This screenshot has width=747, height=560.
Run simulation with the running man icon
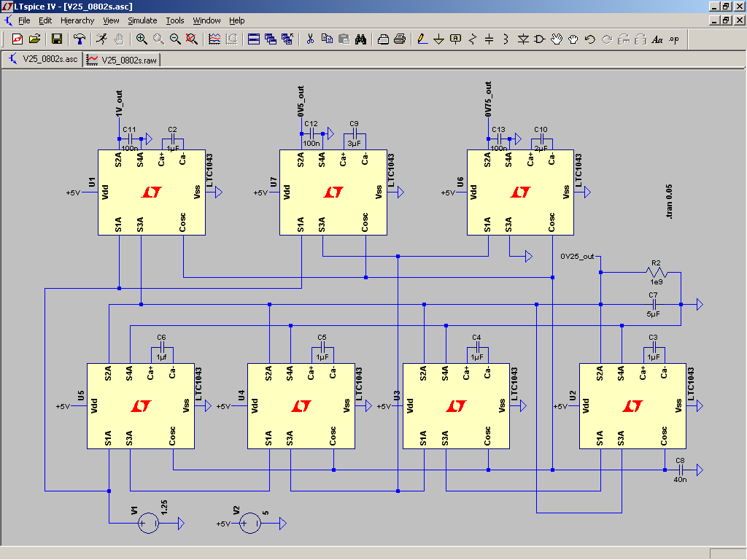(101, 39)
